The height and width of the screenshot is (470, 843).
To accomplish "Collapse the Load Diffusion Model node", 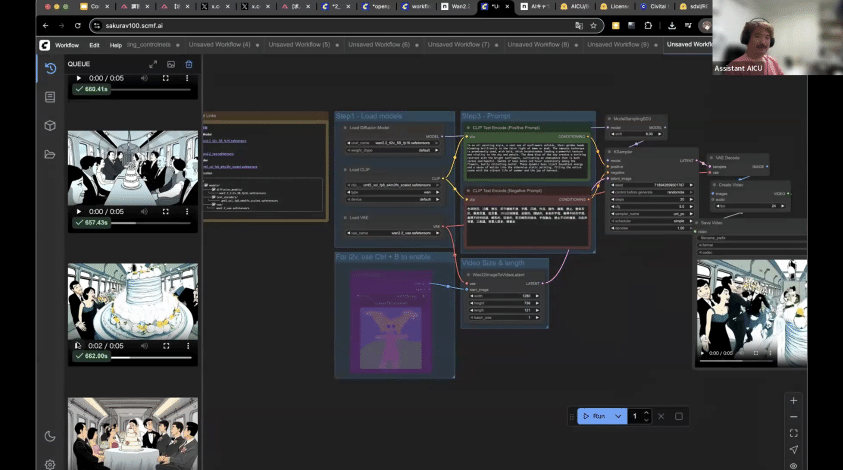I will point(345,128).
